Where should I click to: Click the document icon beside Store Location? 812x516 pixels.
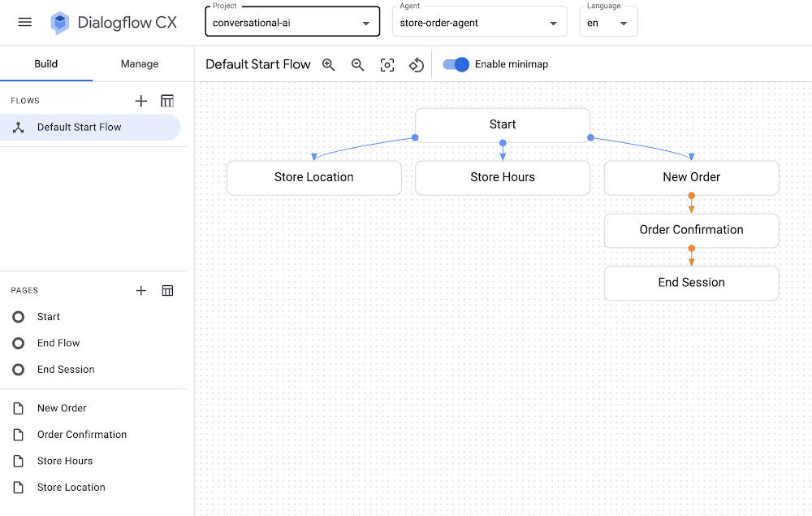click(x=18, y=488)
